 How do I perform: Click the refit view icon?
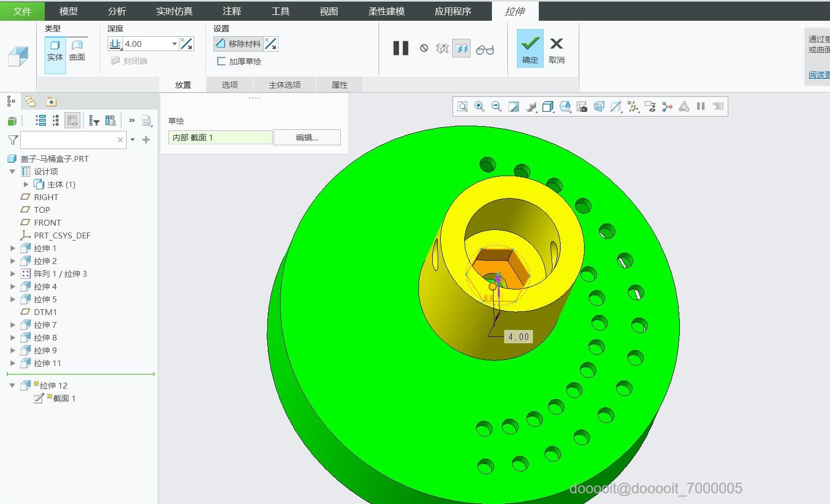tap(462, 106)
